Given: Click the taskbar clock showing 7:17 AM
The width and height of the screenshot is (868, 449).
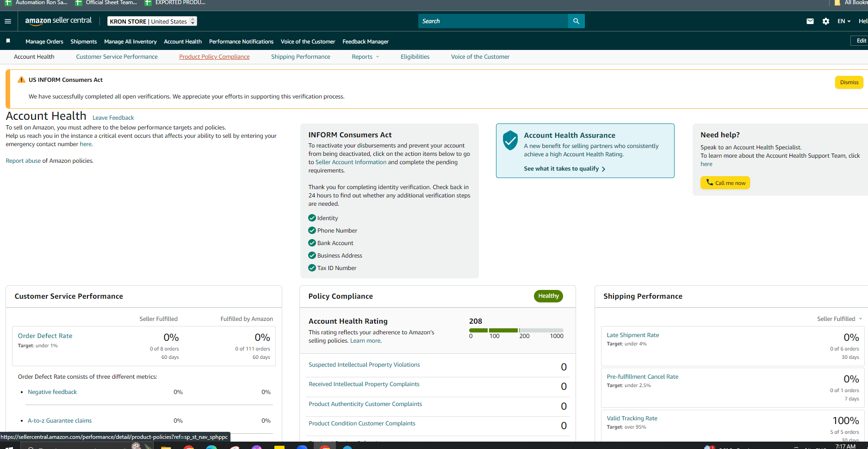Looking at the screenshot, I should [x=845, y=446].
